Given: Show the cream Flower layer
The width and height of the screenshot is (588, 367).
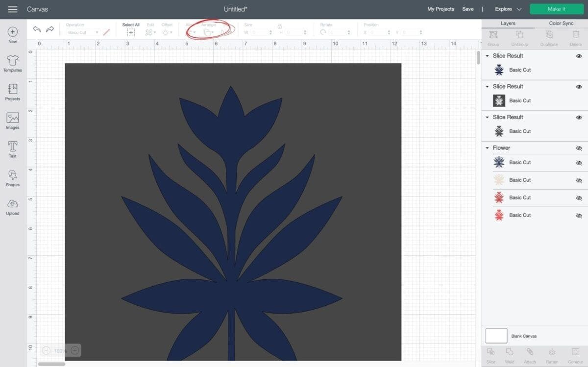Looking at the screenshot, I should click(x=579, y=180).
